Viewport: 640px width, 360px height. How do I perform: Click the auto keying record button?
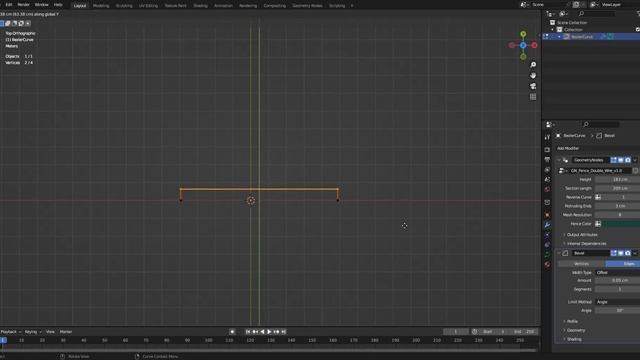pyautogui.click(x=232, y=332)
